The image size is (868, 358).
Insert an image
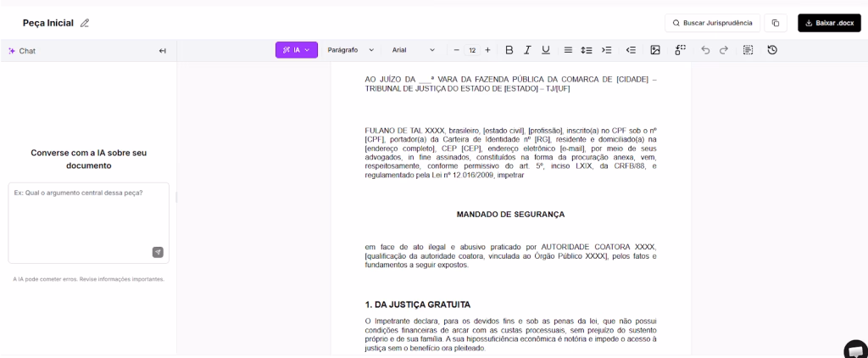pos(655,50)
